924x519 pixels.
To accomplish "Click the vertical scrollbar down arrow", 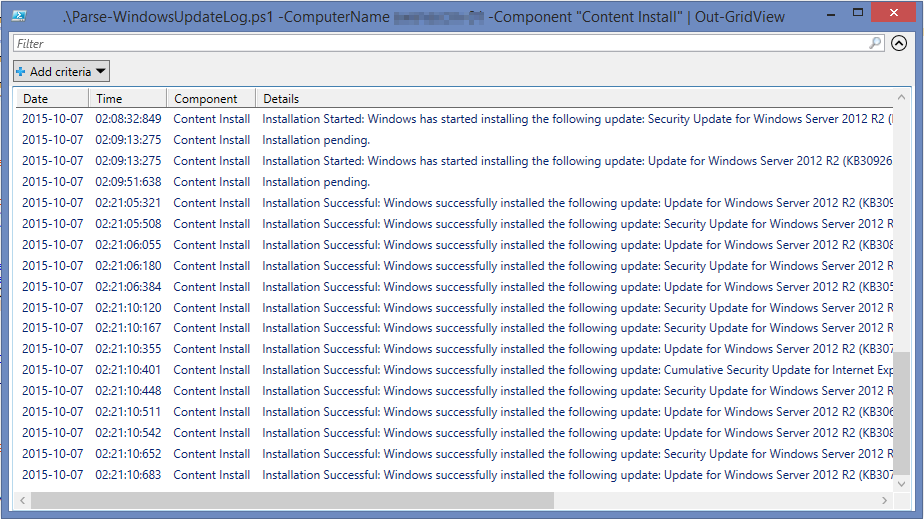I will (902, 484).
